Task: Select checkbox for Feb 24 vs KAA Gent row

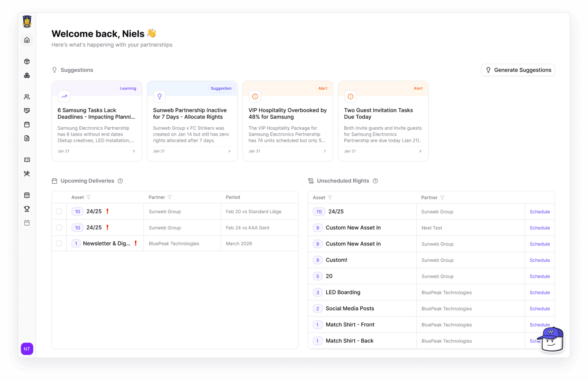Action: coord(59,228)
